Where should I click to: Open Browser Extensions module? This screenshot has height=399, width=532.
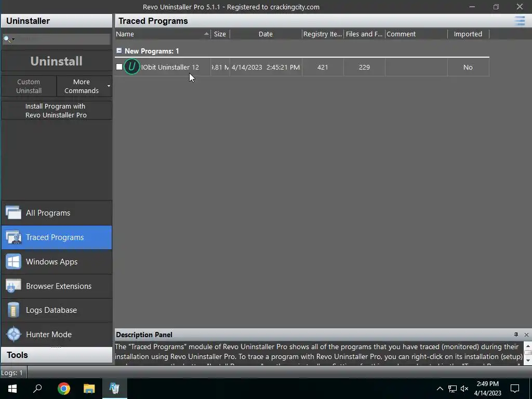(57, 286)
